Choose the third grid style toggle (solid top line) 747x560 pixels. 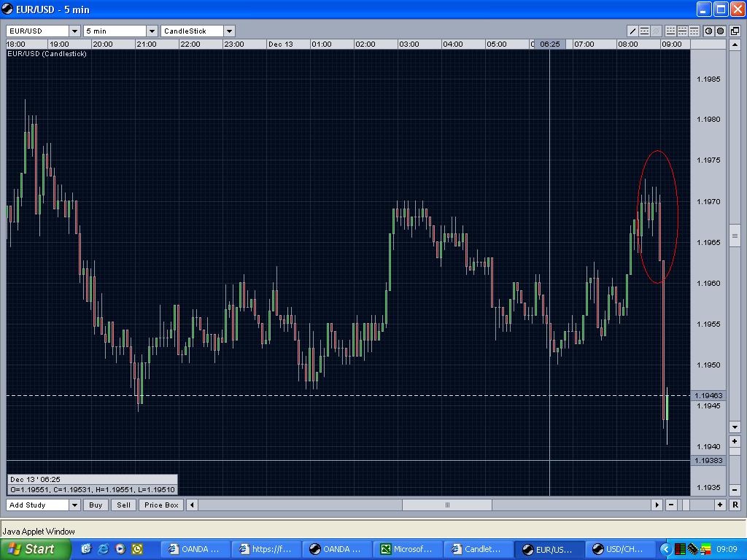click(694, 31)
